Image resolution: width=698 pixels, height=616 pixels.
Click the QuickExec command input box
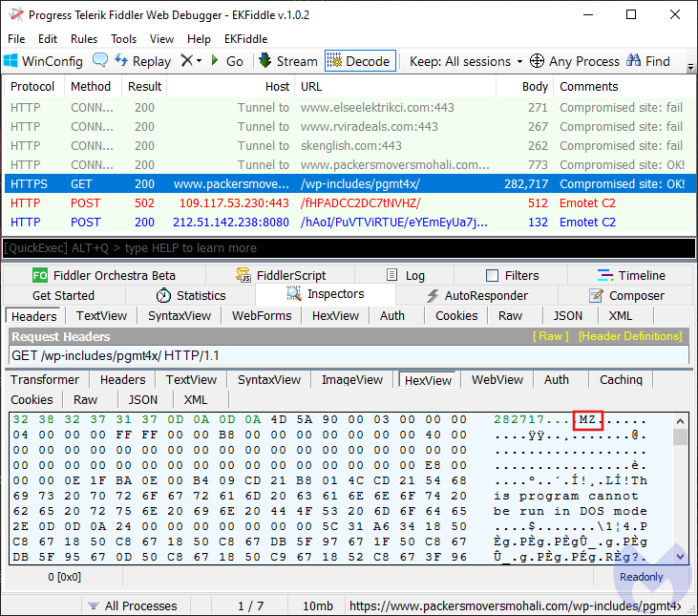349,248
